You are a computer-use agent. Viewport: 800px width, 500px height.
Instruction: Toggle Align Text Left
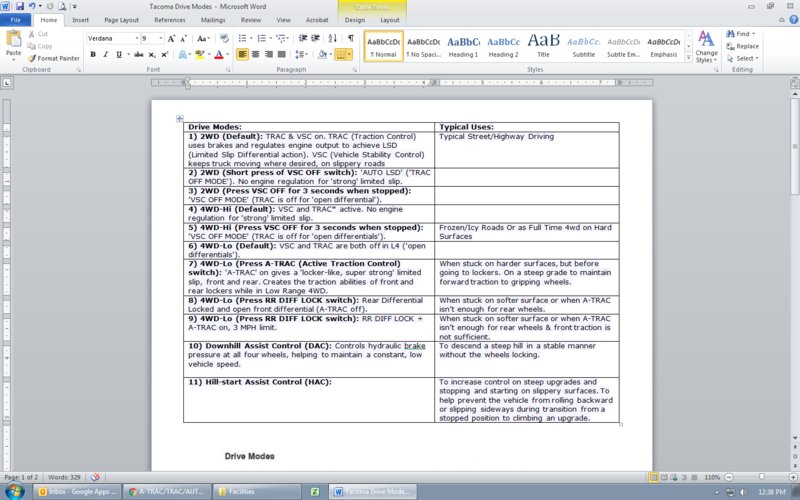coord(242,54)
